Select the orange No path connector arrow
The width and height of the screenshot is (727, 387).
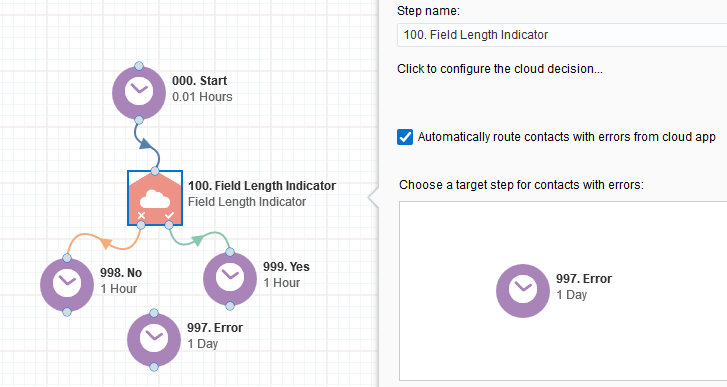point(106,243)
